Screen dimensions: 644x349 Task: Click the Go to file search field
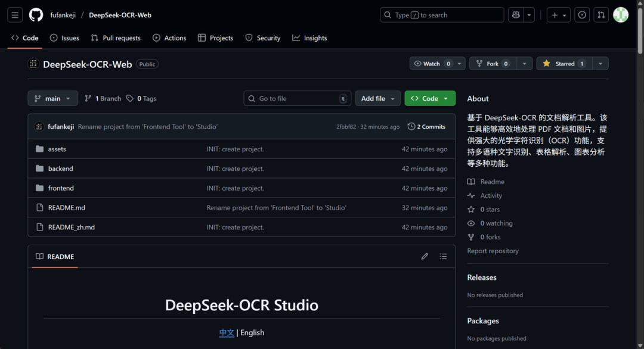tap(298, 98)
